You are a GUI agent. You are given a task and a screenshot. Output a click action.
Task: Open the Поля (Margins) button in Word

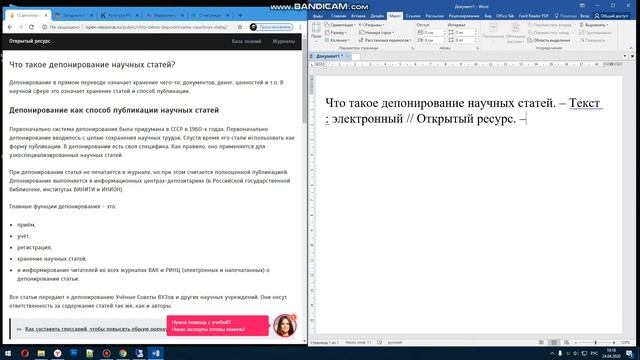316,31
